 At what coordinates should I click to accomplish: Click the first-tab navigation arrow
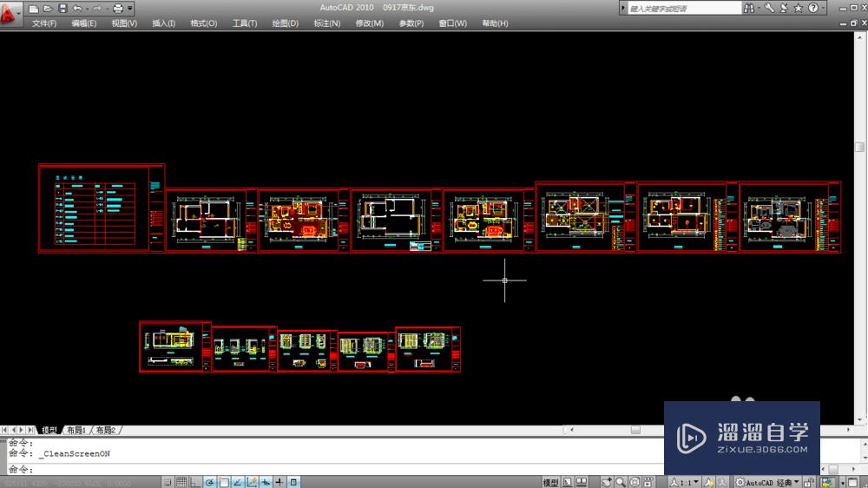(5, 430)
